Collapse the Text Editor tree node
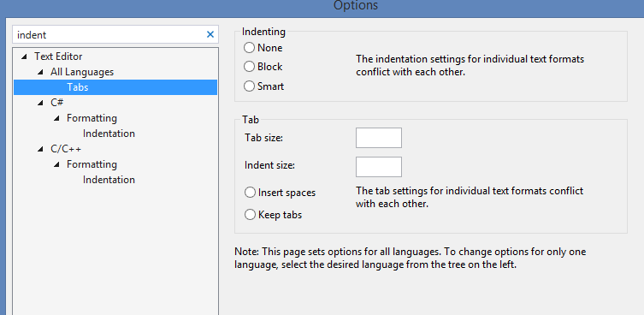This screenshot has height=315, width=644. coord(24,56)
